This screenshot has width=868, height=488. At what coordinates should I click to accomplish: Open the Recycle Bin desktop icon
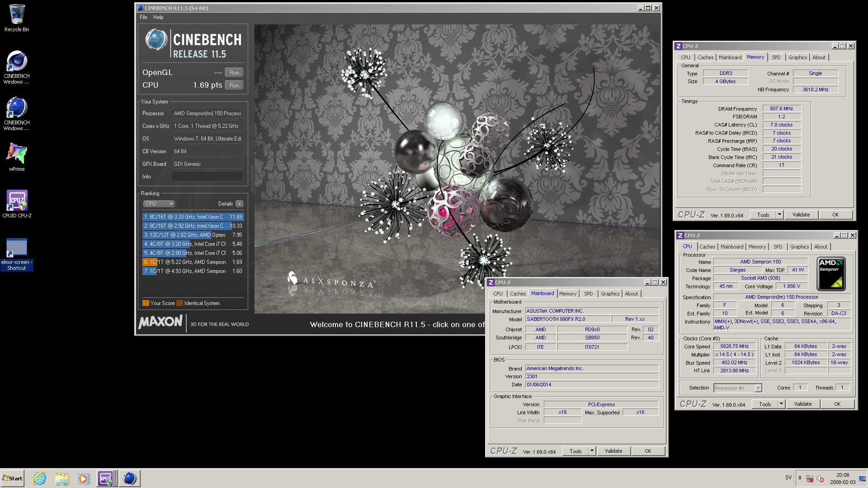click(x=17, y=18)
